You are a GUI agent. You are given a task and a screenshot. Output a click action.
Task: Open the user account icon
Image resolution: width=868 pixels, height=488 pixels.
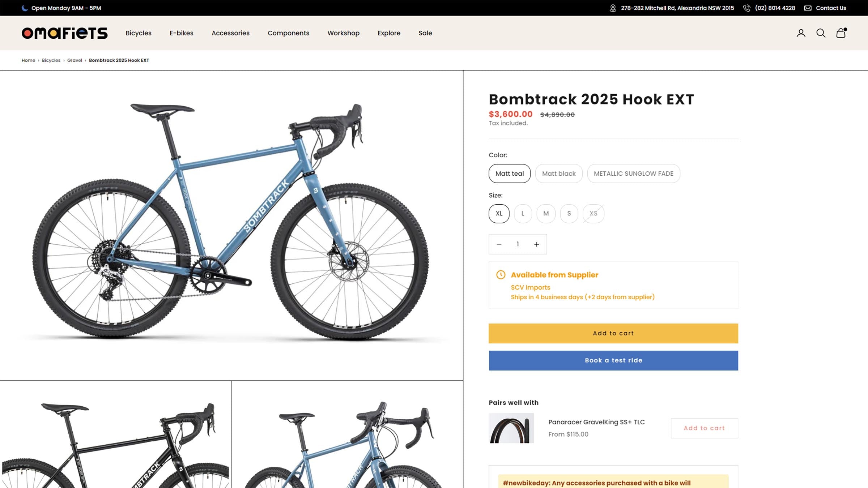coord(801,33)
